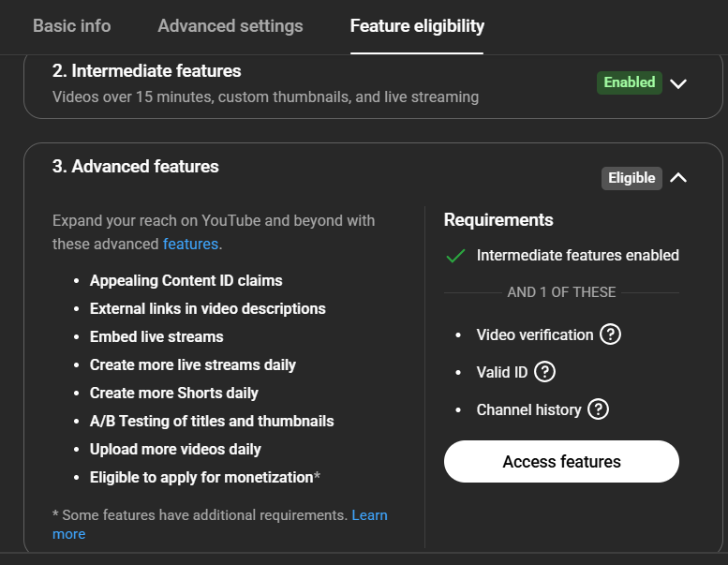Open the blue 'features' link
This screenshot has height=565, width=728.
pyautogui.click(x=190, y=245)
